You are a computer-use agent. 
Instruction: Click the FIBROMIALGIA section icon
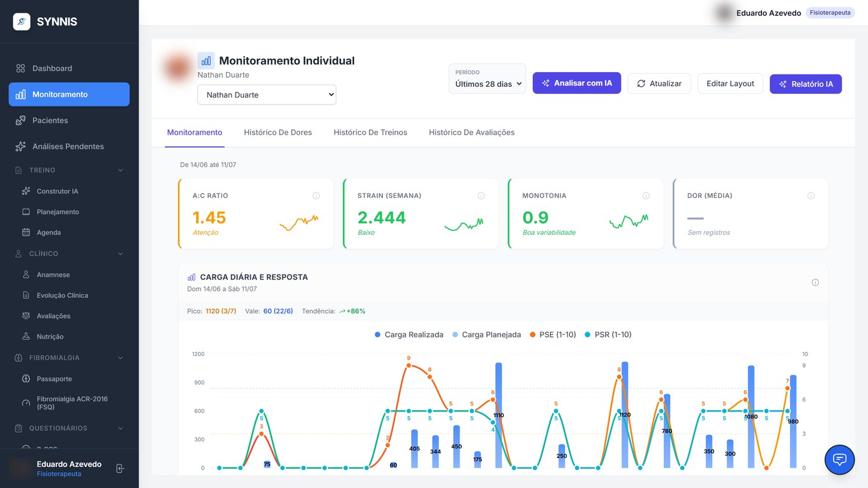click(19, 358)
